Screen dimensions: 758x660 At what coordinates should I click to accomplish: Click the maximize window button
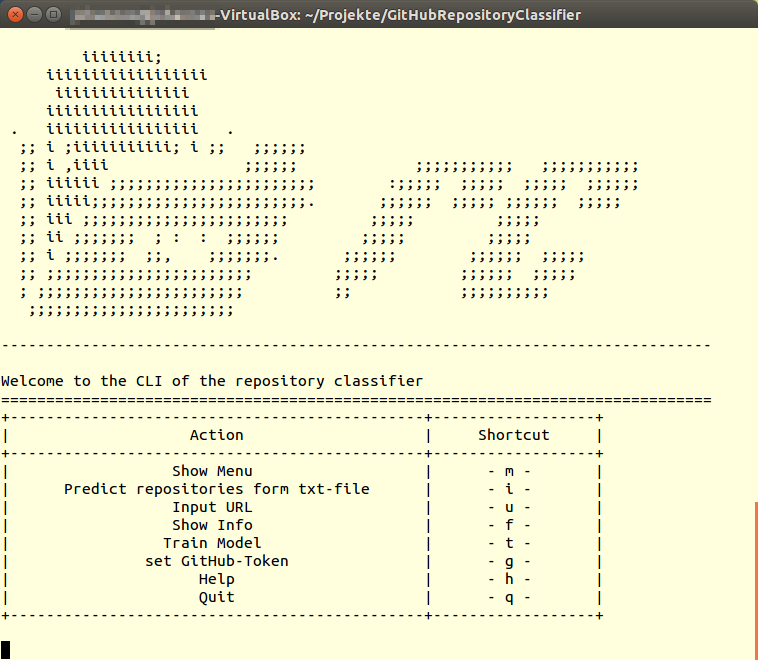click(x=53, y=15)
